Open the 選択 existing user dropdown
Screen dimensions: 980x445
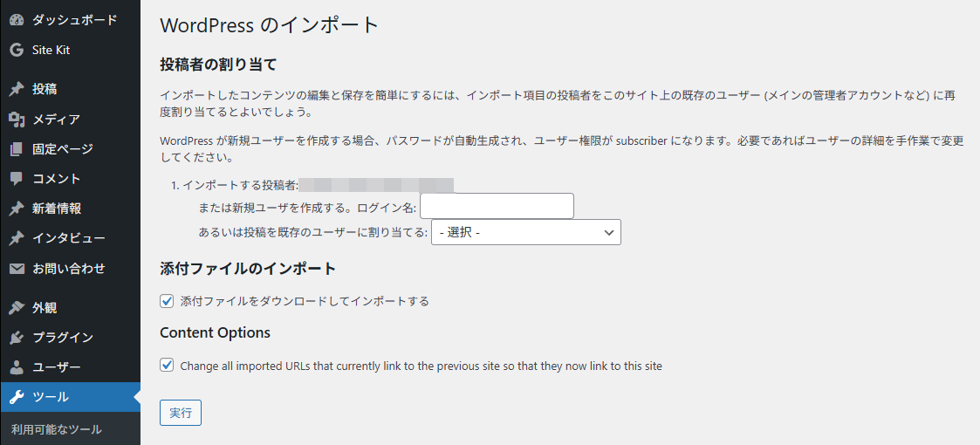tap(525, 232)
